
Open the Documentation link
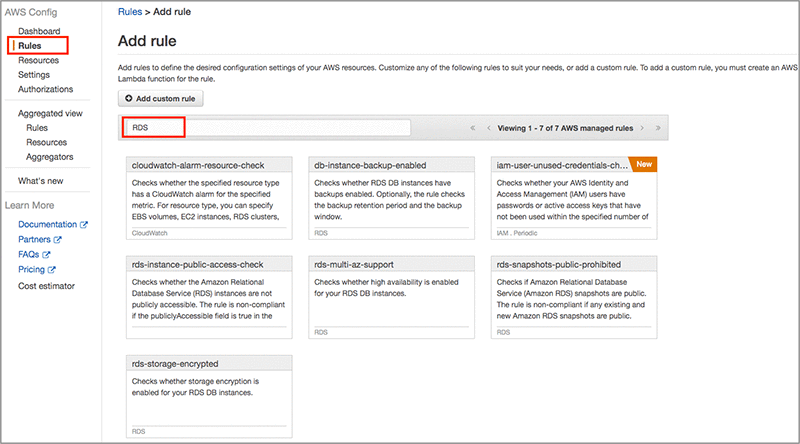[47, 225]
